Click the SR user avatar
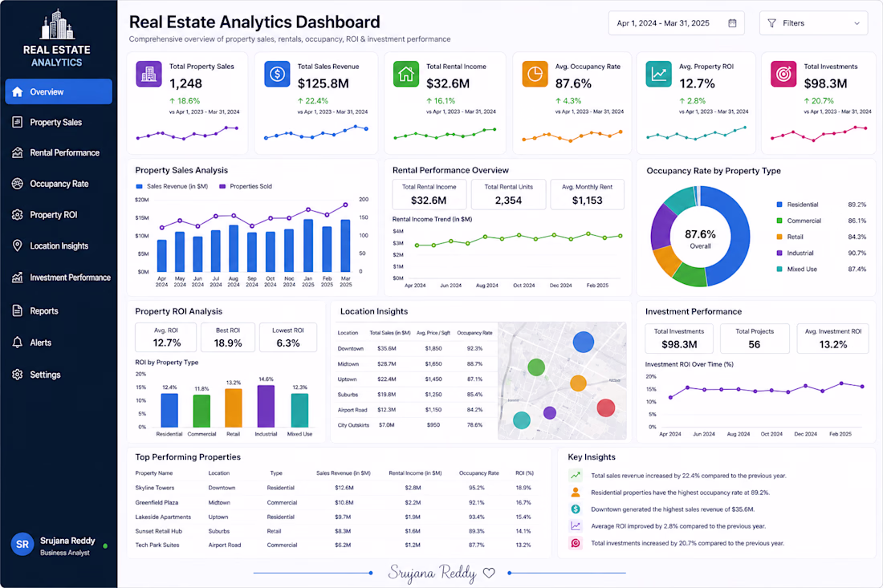Image resolution: width=883 pixels, height=588 pixels. [x=22, y=544]
